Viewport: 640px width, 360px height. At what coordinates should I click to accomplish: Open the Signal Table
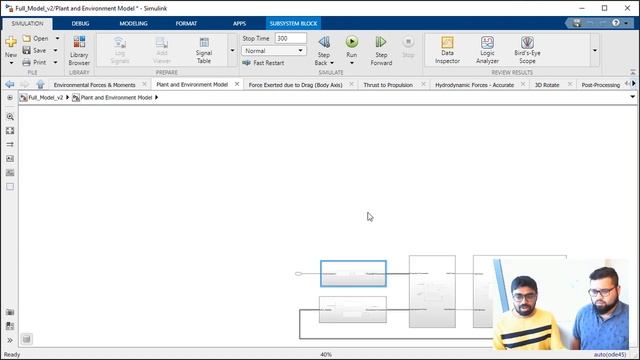coord(204,50)
